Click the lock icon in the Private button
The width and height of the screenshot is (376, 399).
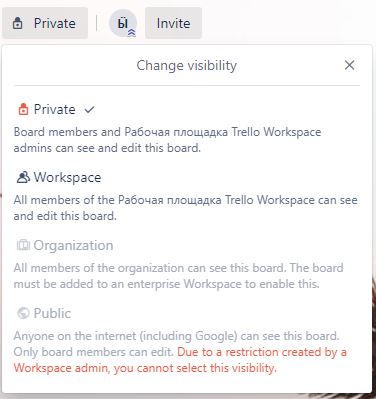coord(18,24)
